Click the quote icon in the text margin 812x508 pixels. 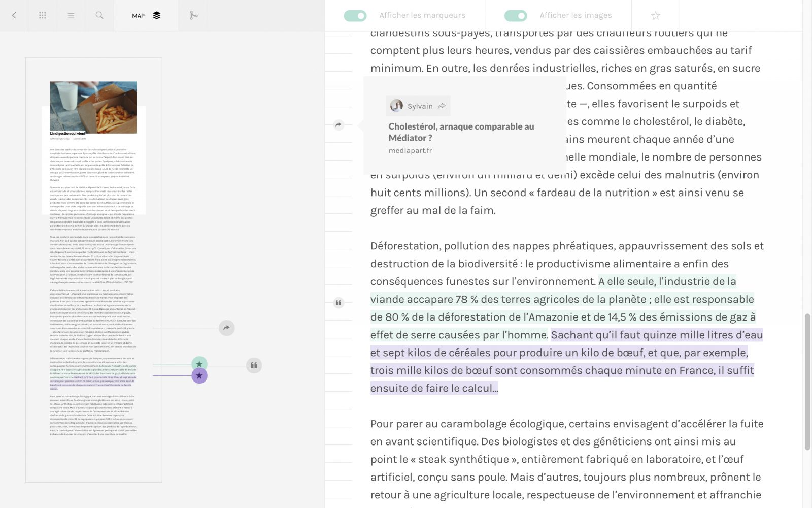click(x=339, y=303)
